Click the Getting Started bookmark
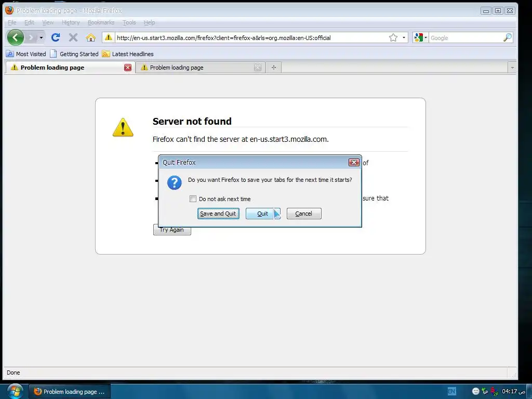 74,54
